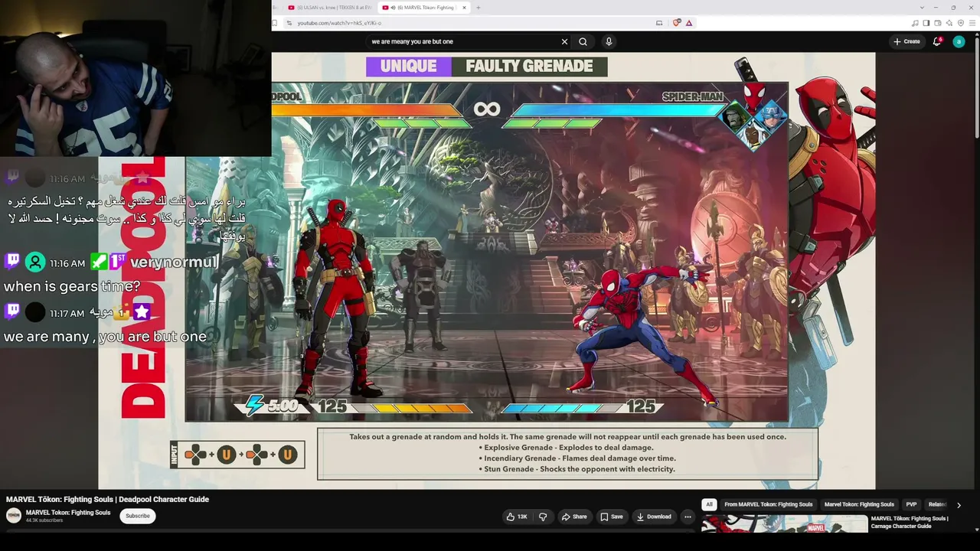Open YouTube notifications bell
980x551 pixels.
[x=937, y=42]
